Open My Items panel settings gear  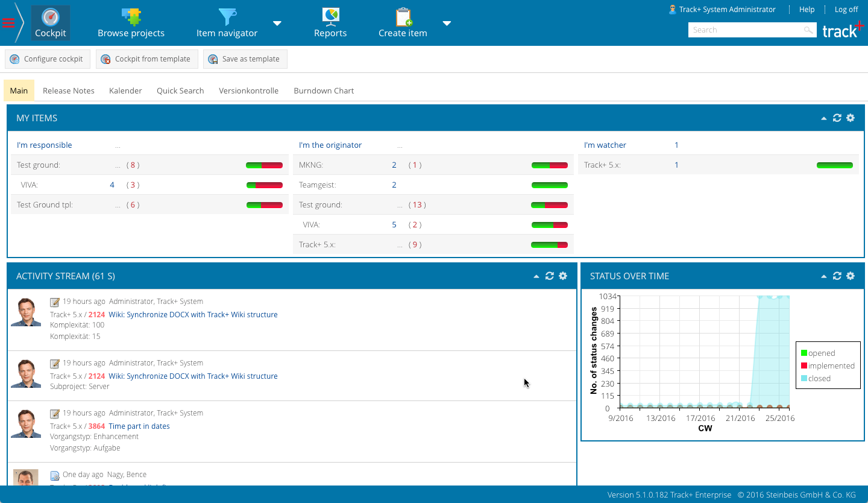(851, 118)
